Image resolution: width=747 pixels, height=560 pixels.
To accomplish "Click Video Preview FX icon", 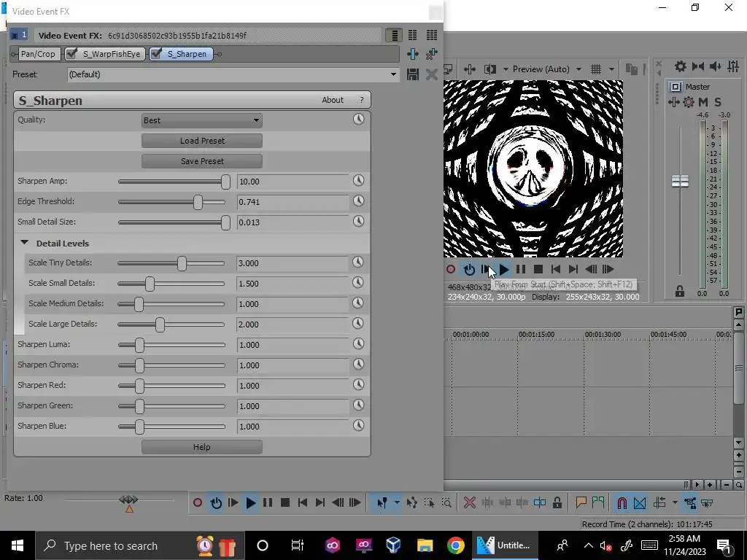I will point(470,69).
